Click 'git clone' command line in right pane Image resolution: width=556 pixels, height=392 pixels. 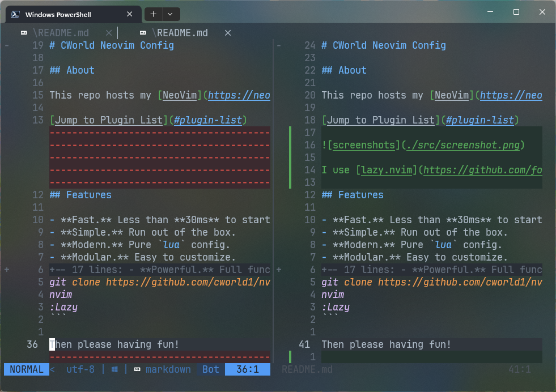(x=431, y=282)
